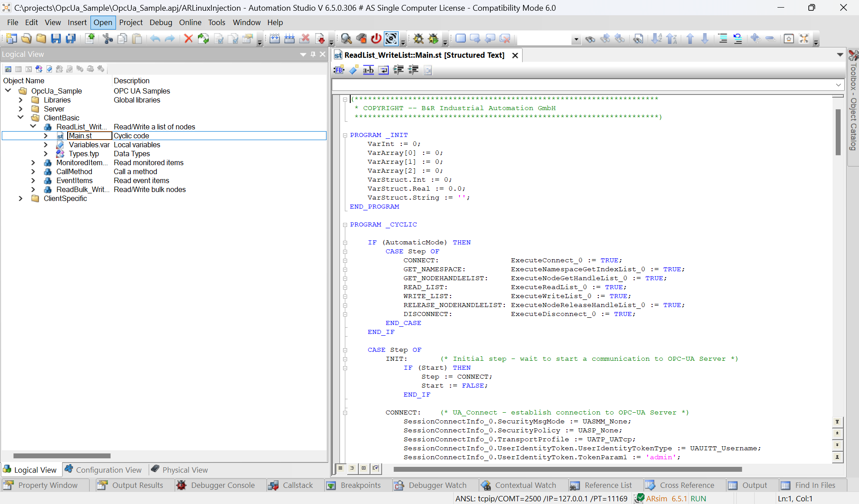Toggle Logical View auto-hide pin
859x504 pixels.
(313, 54)
